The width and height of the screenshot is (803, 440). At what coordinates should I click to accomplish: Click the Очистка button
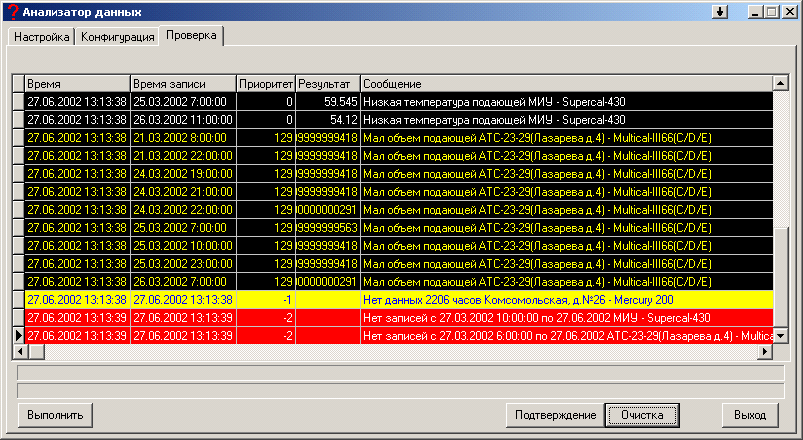pyautogui.click(x=642, y=415)
